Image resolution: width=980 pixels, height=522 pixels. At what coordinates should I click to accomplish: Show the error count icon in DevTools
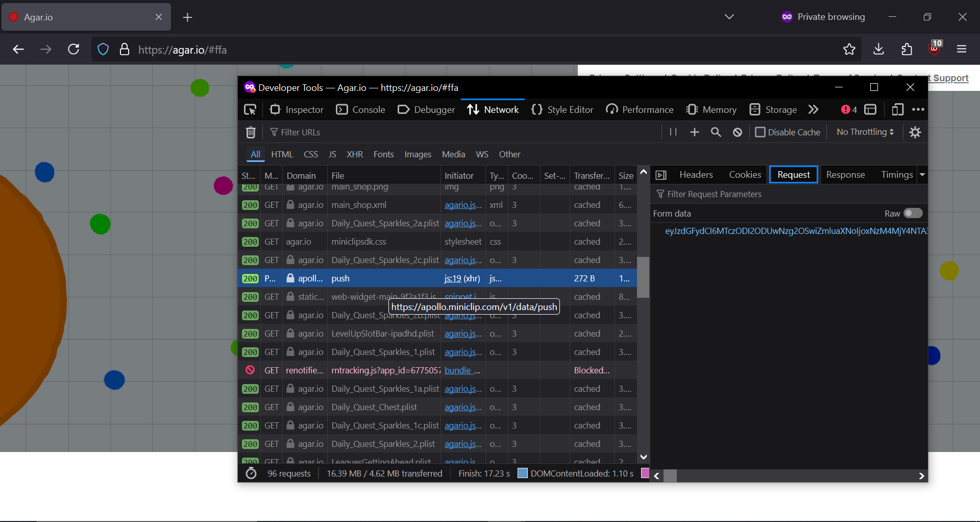coord(849,110)
